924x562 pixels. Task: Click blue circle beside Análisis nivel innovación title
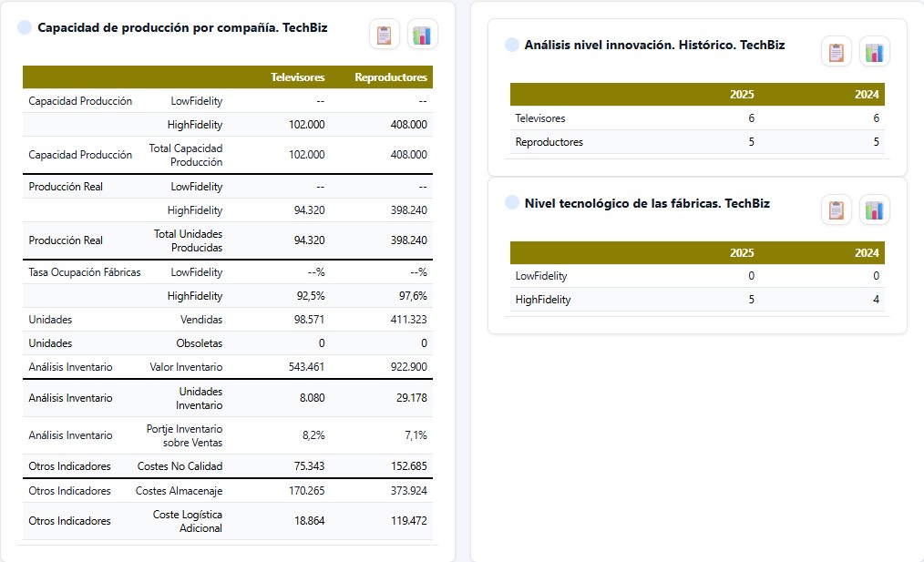click(x=512, y=45)
